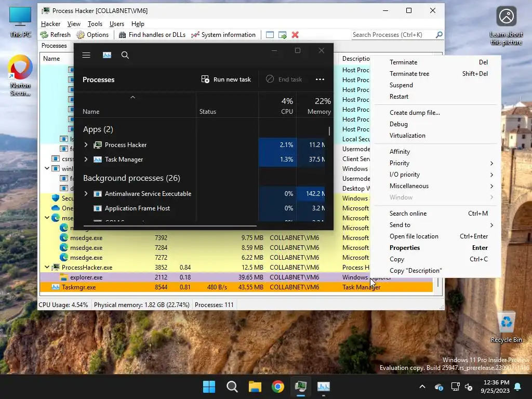The width and height of the screenshot is (532, 399).
Task: Open the Windows Start button on taskbar
Action: (x=209, y=387)
